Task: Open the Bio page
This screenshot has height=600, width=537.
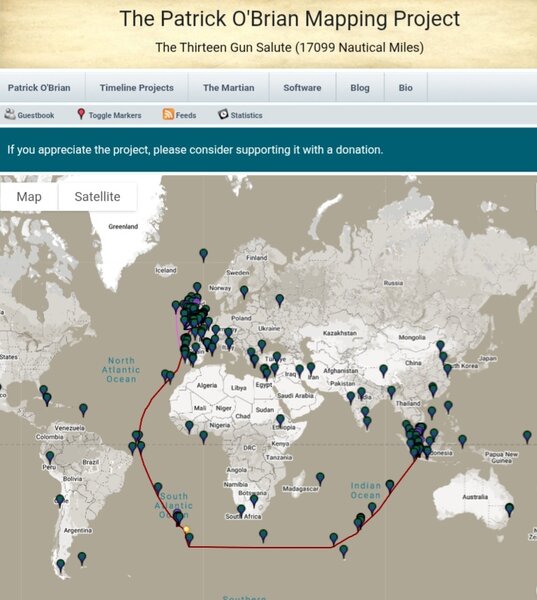Action: point(406,88)
